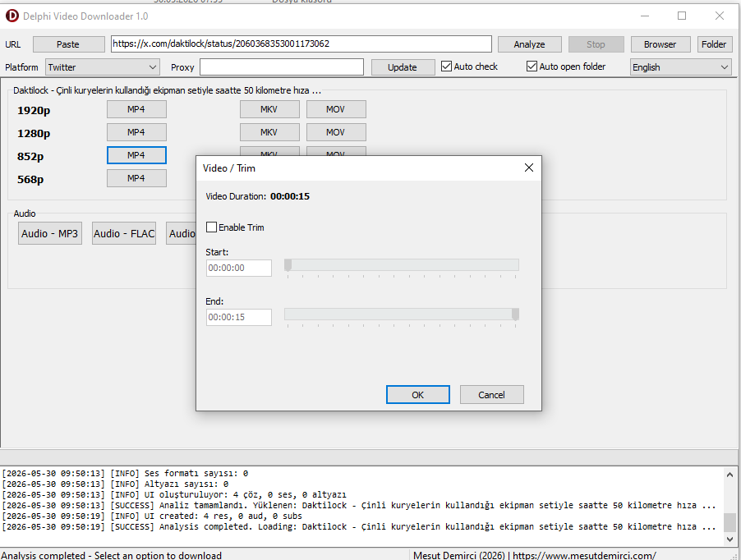Click the 1280p resolution label
The image size is (741, 560).
click(34, 134)
